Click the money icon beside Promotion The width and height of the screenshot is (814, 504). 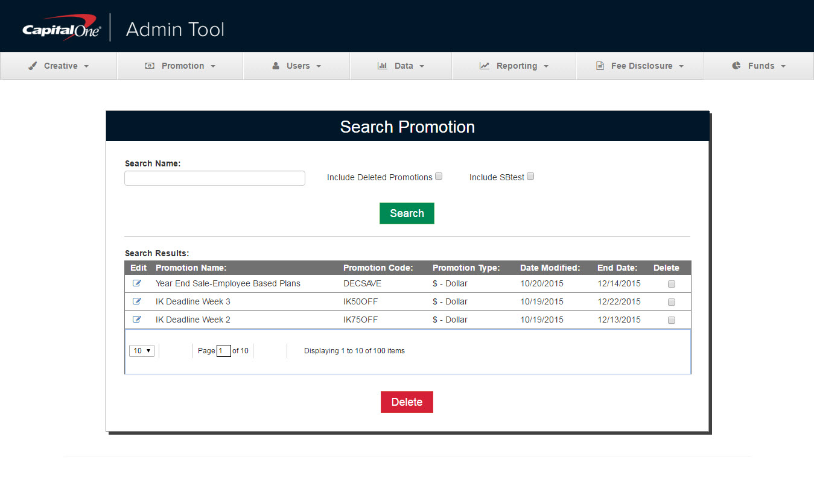click(x=150, y=66)
